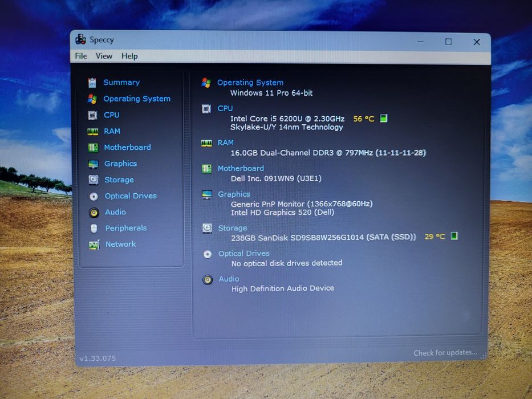Click the High Definition Audio Device text
The width and height of the screenshot is (532, 399).
(x=283, y=288)
